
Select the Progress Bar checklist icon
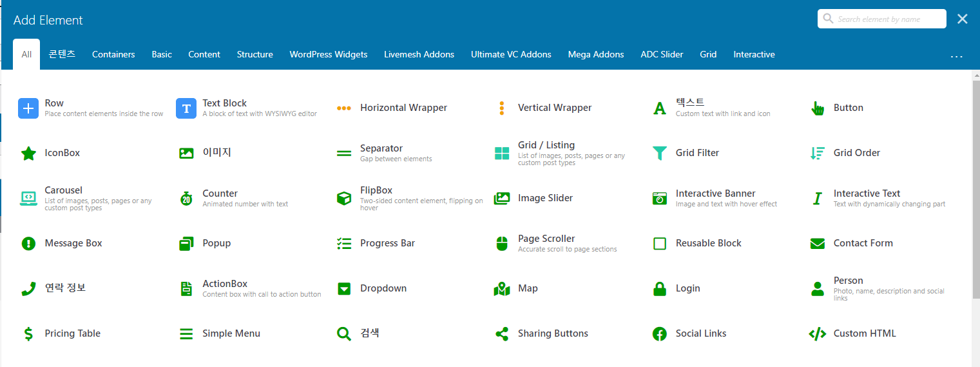(344, 244)
